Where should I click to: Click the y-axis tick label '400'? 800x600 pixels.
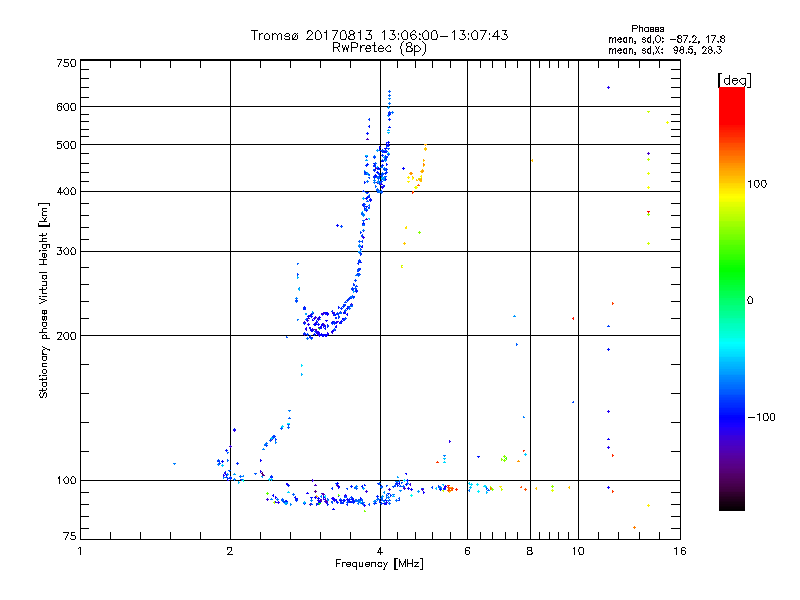click(67, 191)
